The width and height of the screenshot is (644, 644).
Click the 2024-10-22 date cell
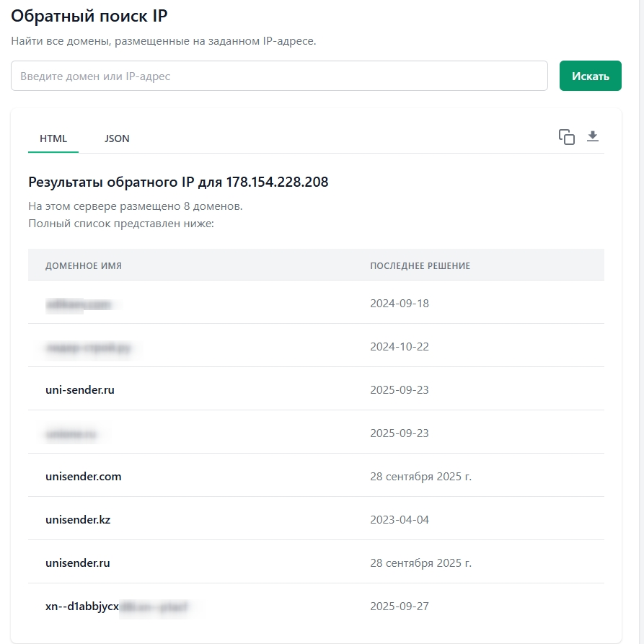(x=400, y=347)
